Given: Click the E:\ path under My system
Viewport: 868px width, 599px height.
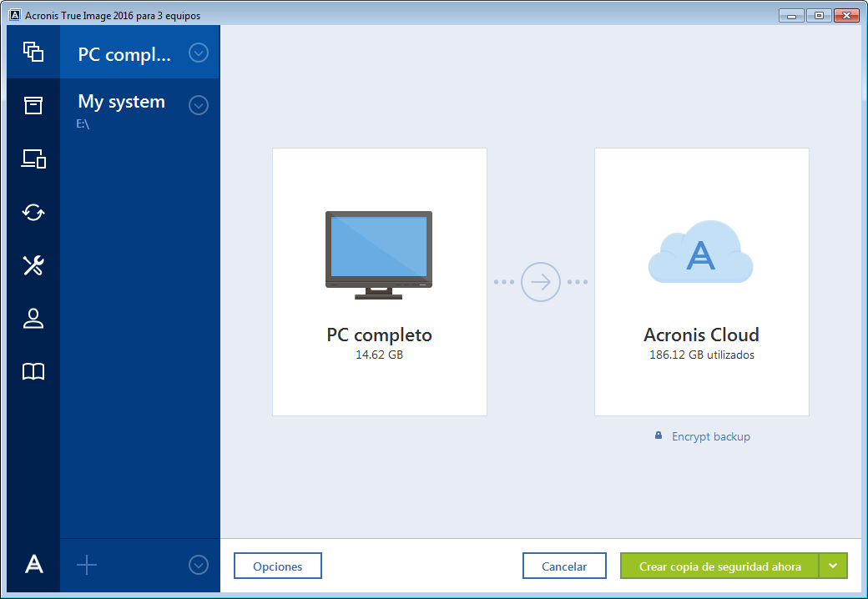Looking at the screenshot, I should coord(83,124).
